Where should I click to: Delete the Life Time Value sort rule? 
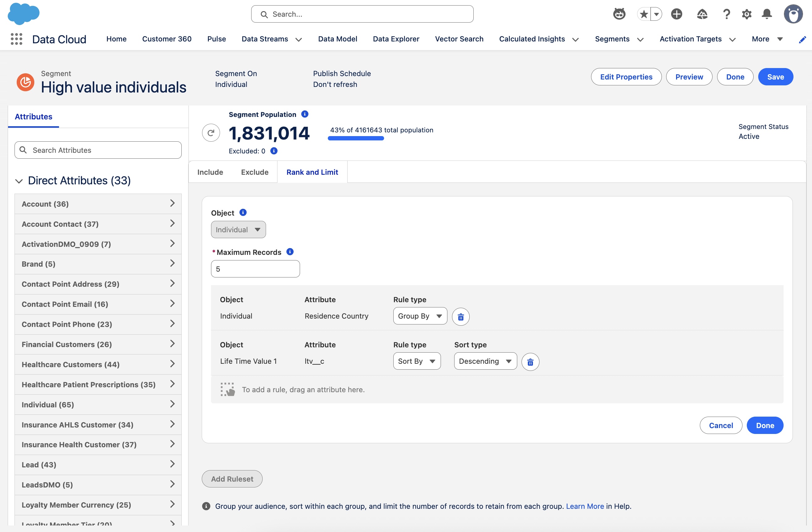[x=530, y=362]
